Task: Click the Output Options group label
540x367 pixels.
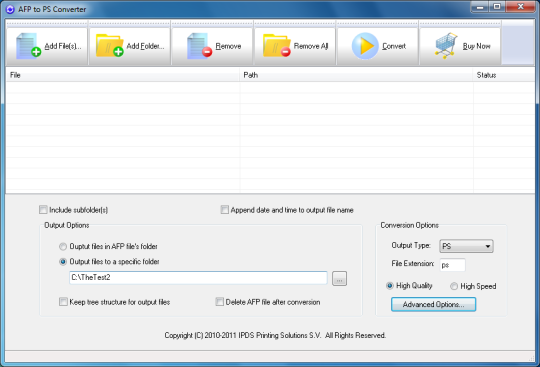Action: click(67, 225)
